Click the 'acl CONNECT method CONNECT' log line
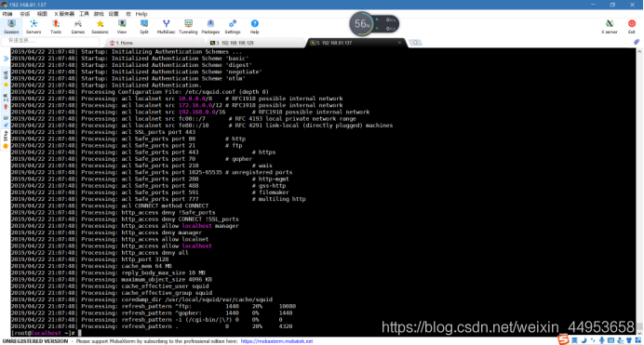The width and height of the screenshot is (644, 345). (110, 206)
